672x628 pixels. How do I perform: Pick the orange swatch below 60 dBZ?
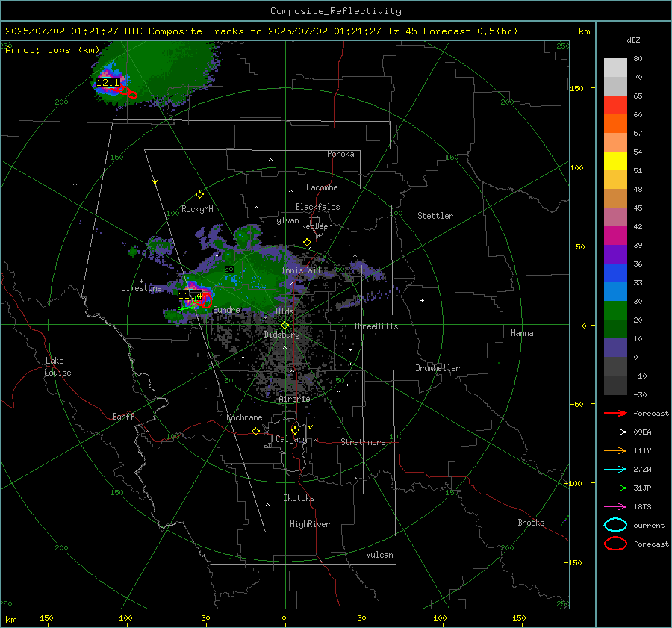pos(615,123)
